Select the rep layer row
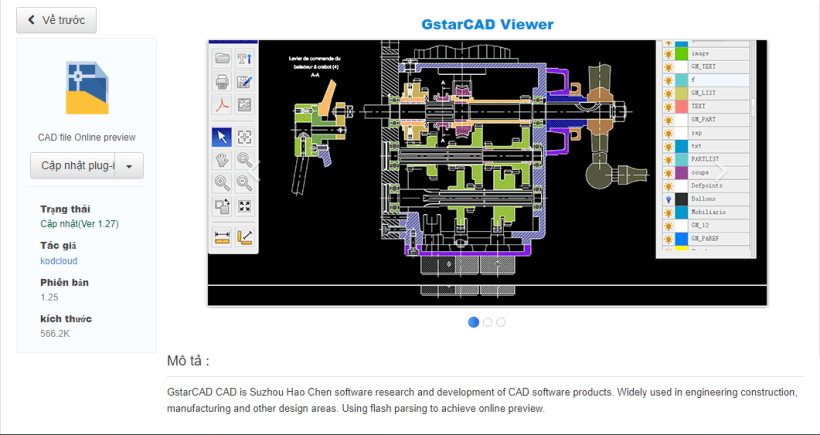The image size is (820, 435). pyautogui.click(x=706, y=133)
